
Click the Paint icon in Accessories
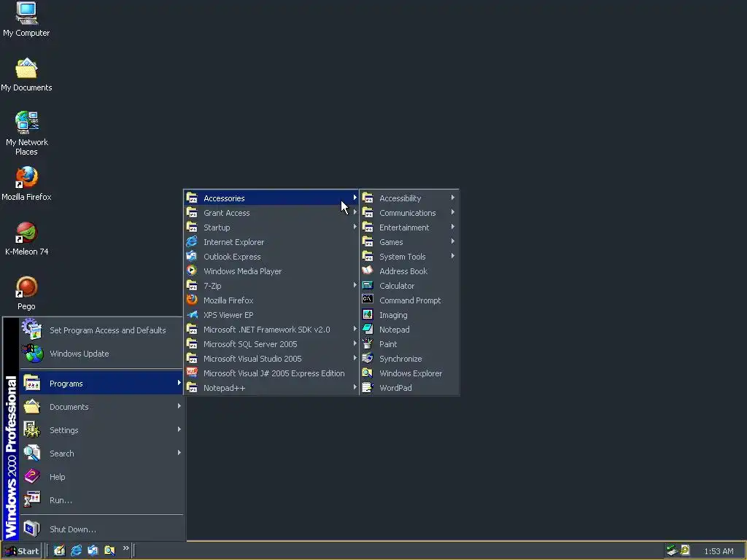point(368,343)
